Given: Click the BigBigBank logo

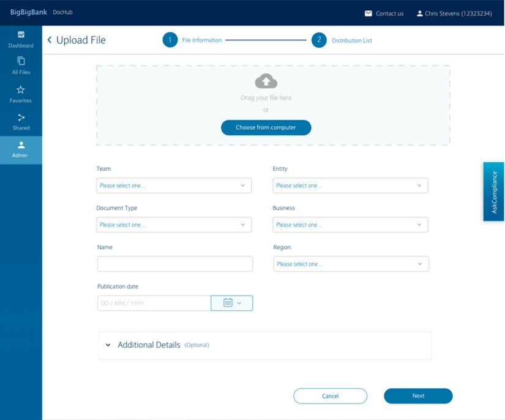Looking at the screenshot, I should pyautogui.click(x=29, y=12).
